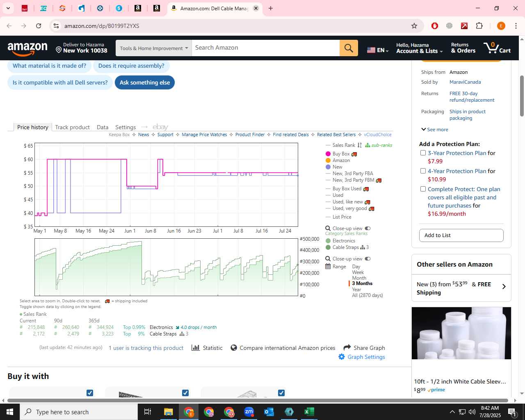
Task: Open Outlook from the taskbar
Action: [x=269, y=412]
